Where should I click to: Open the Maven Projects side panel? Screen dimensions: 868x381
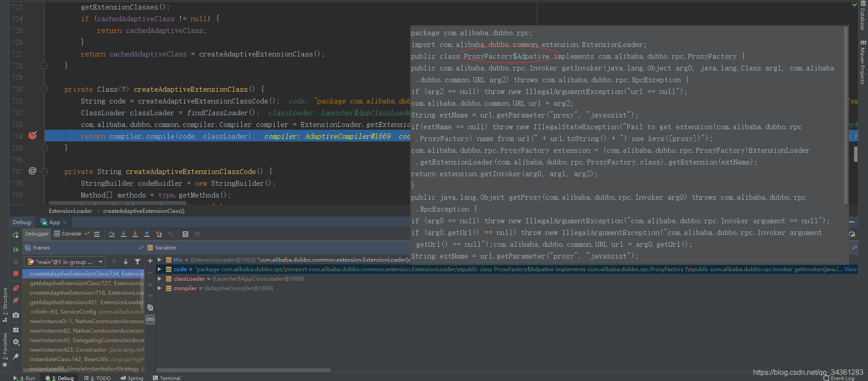coord(863,62)
